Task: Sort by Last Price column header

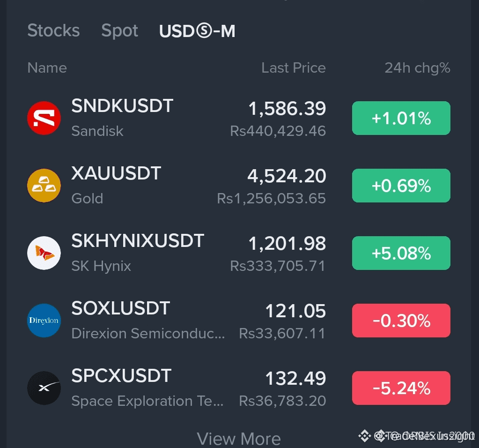Action: pyautogui.click(x=293, y=67)
